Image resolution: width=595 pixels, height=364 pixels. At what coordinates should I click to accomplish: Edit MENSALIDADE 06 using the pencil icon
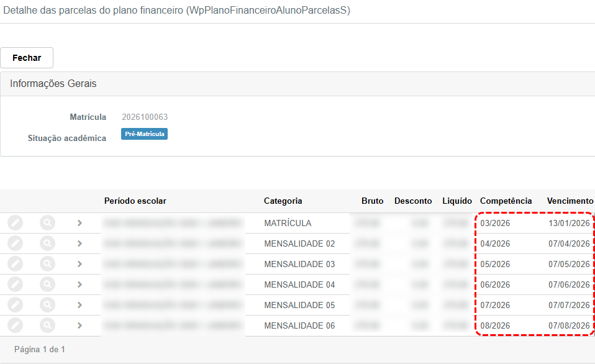[x=16, y=325]
